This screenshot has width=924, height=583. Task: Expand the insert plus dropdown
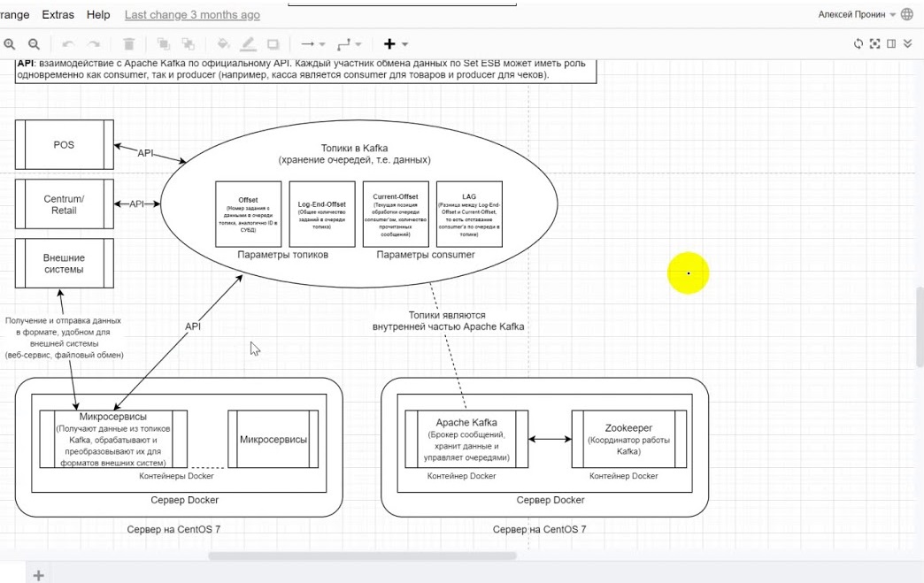396,43
